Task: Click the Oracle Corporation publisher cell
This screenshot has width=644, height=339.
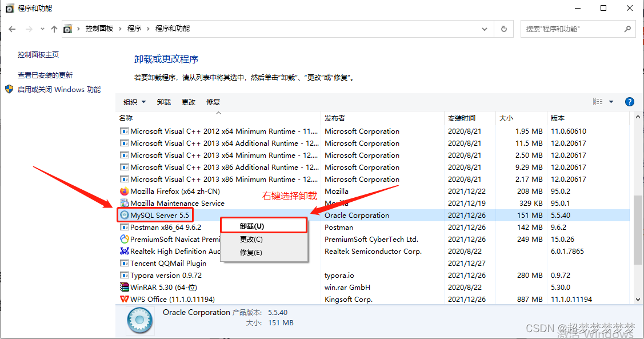Action: 357,216
